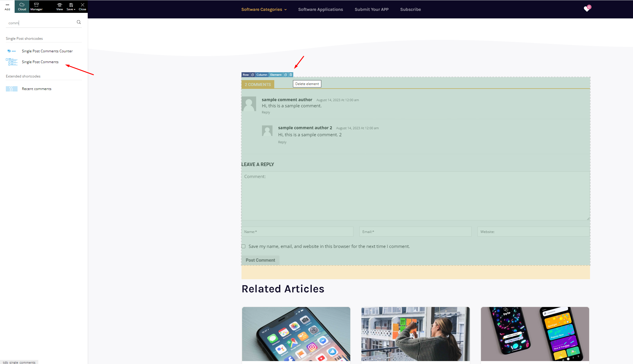Click the first comment's date
Viewport: 633px width, 364px height.
[337, 100]
